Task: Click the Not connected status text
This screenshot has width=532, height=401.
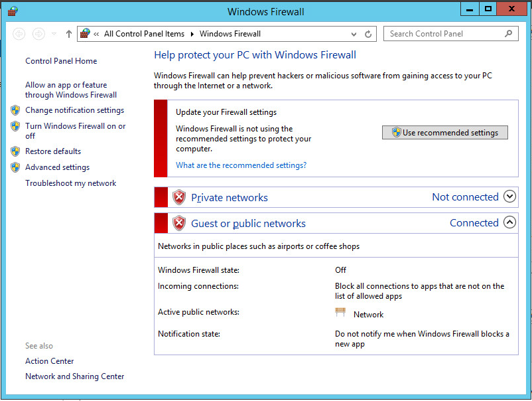Action: (x=465, y=197)
